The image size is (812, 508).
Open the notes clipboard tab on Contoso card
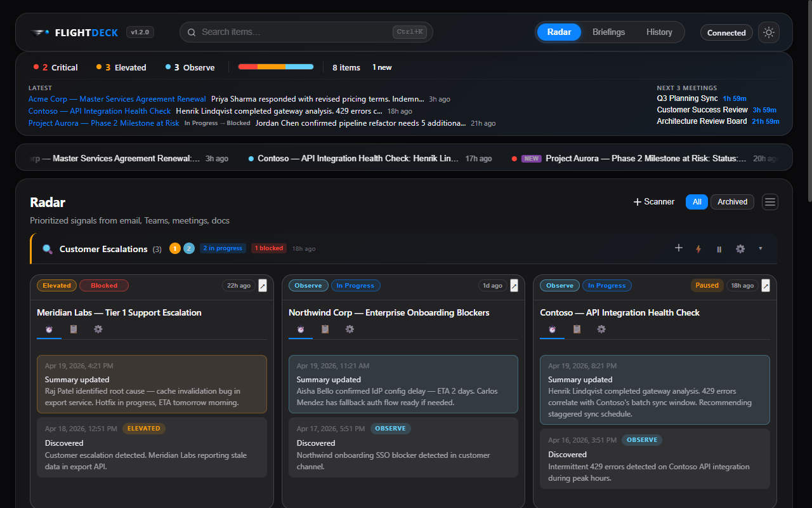(x=577, y=329)
